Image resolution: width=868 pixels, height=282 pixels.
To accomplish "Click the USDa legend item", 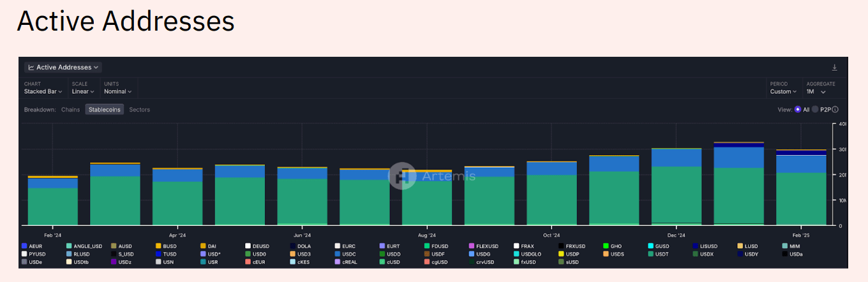I will [792, 254].
